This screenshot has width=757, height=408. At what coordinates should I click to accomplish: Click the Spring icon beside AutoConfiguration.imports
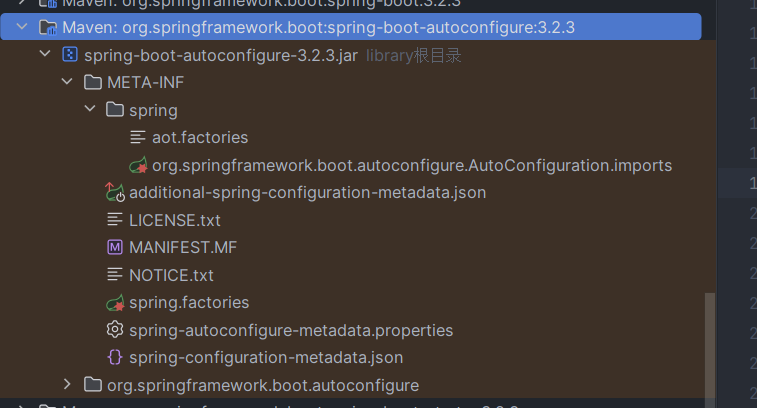click(138, 165)
